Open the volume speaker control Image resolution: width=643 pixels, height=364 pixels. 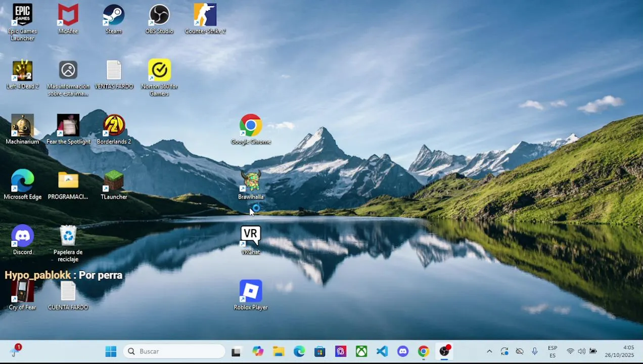click(x=581, y=351)
